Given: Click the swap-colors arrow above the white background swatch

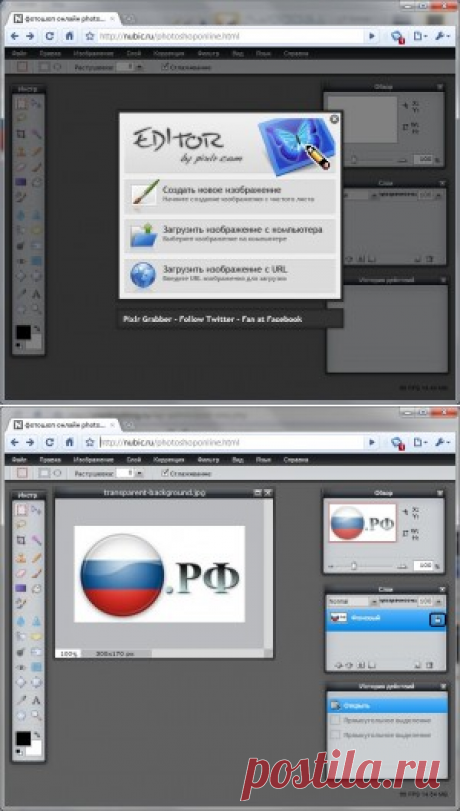Looking at the screenshot, I should coord(37,734).
